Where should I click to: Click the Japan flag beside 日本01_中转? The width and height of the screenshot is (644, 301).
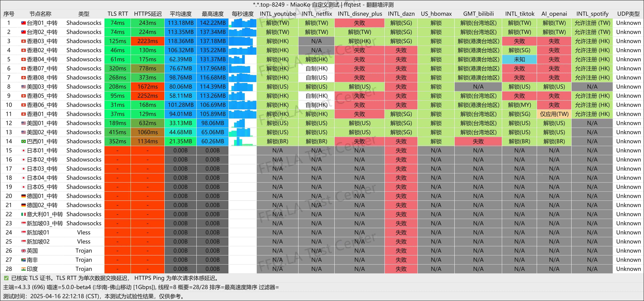(x=23, y=150)
